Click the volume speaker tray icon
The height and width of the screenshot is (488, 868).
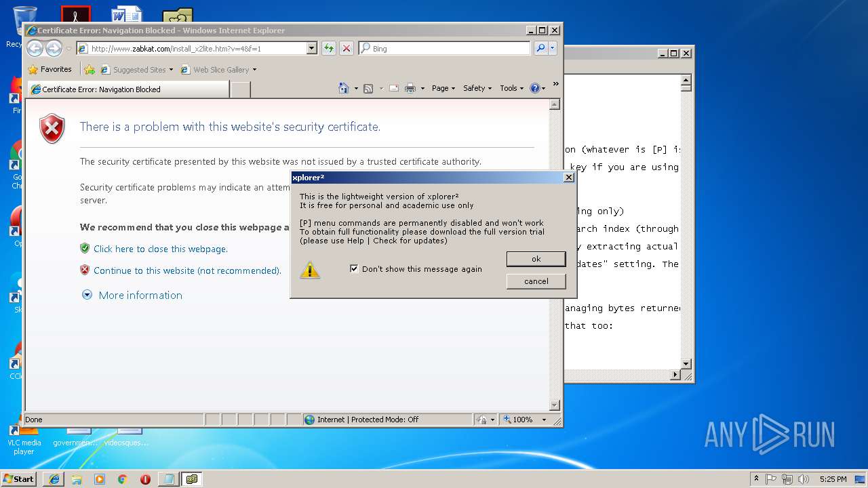[804, 479]
